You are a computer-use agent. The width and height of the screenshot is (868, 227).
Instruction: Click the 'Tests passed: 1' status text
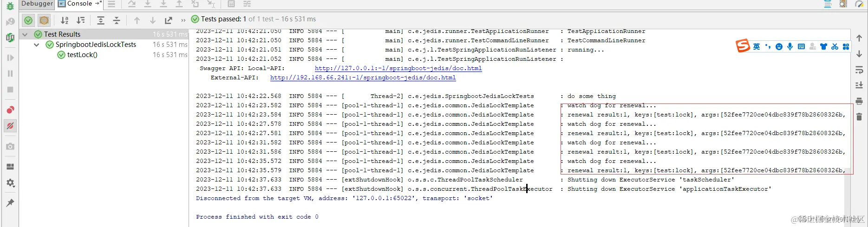pos(224,19)
